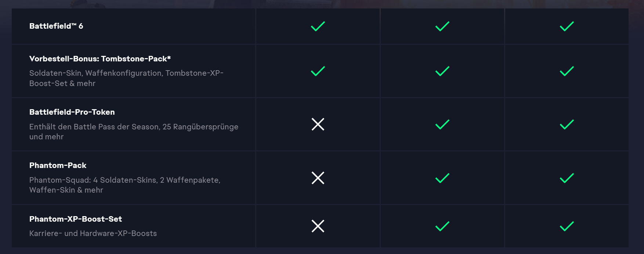644x254 pixels.
Task: Click the Vorbestell-Bonus: Tombstone-Pack heading
Action: click(x=100, y=59)
